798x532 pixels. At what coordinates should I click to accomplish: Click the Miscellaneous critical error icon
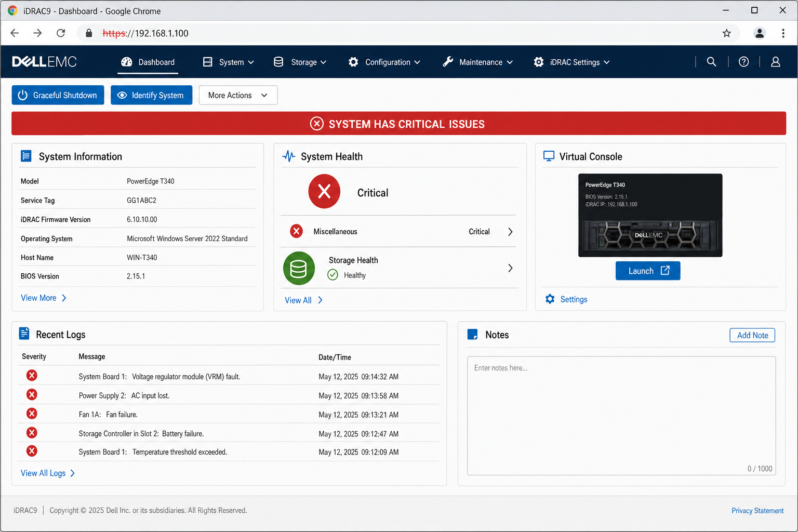tap(296, 231)
